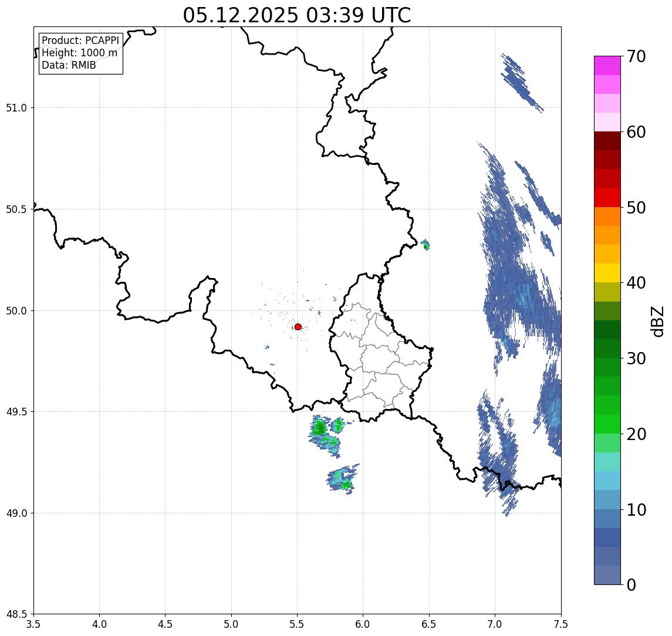Click the small echo cell near 49.15 latitude

[343, 479]
